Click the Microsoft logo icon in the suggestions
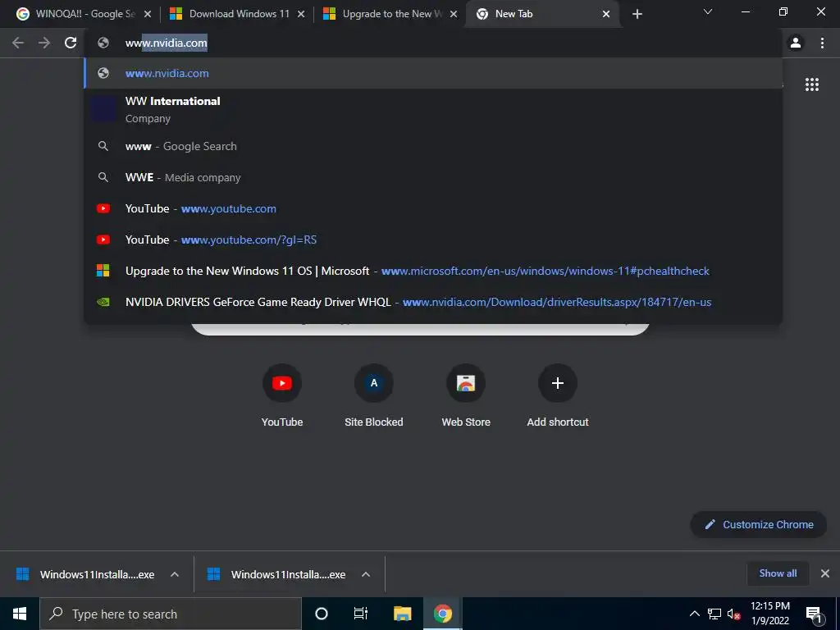840x630 pixels. 103,271
